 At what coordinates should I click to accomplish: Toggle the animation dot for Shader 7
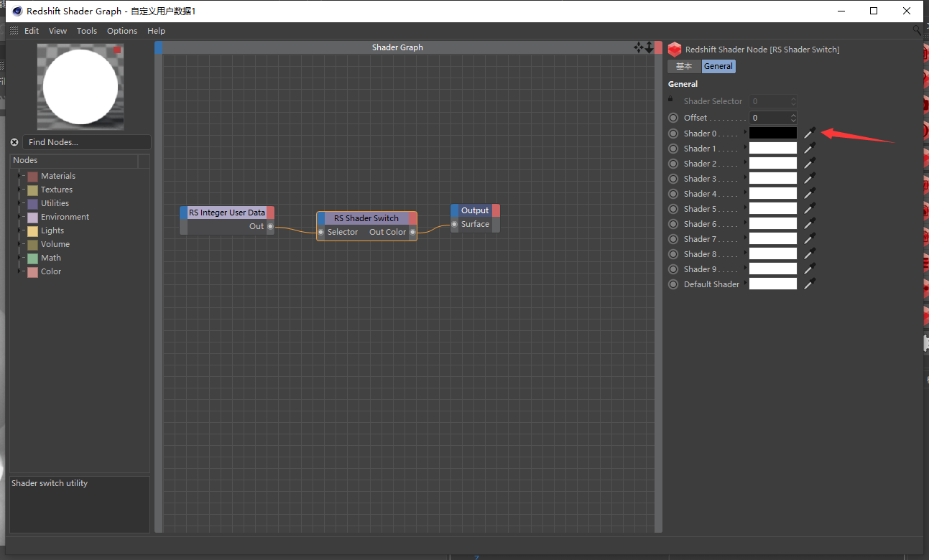[x=673, y=239]
